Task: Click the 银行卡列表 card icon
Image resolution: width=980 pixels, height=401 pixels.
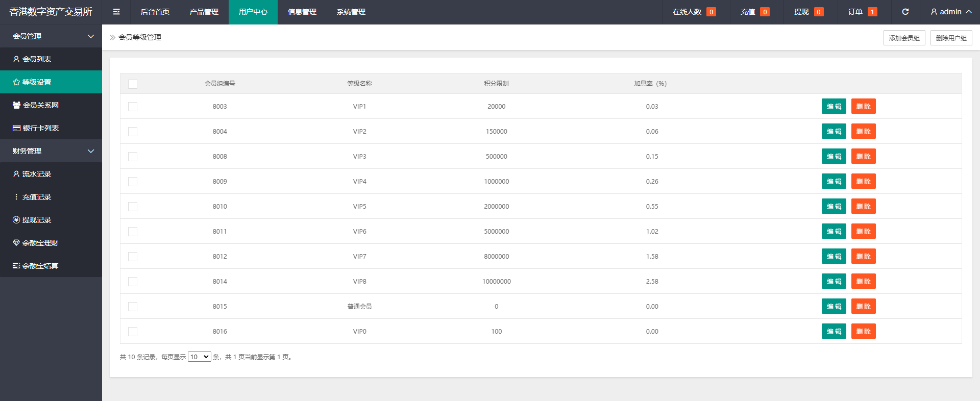Action: (16, 128)
